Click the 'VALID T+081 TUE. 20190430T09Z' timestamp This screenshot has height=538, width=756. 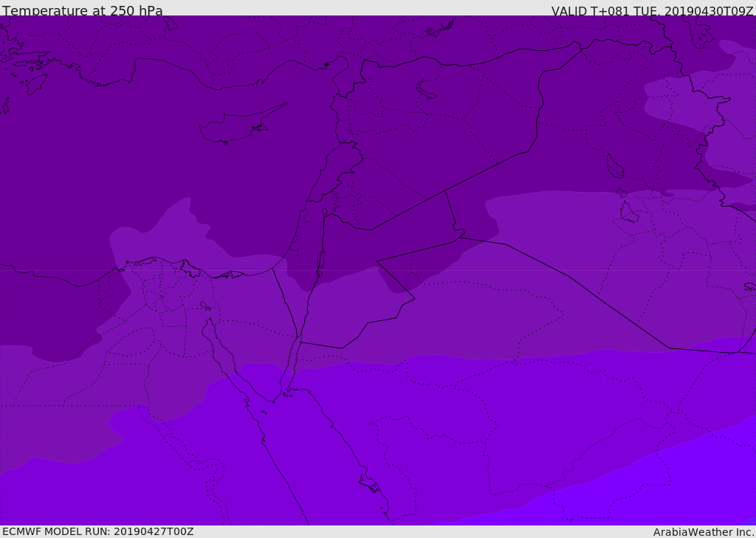pyautogui.click(x=652, y=10)
